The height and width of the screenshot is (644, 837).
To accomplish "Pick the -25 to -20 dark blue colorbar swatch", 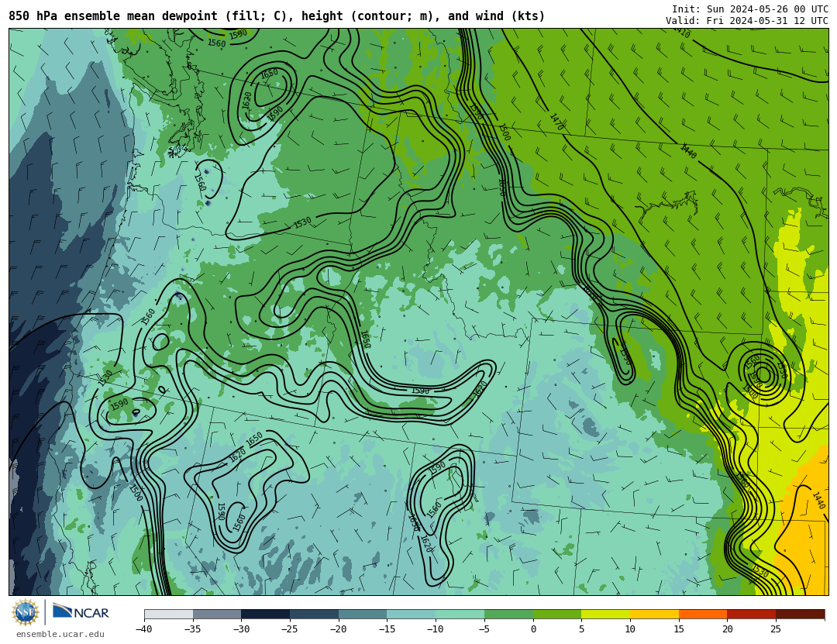I will point(315,614).
